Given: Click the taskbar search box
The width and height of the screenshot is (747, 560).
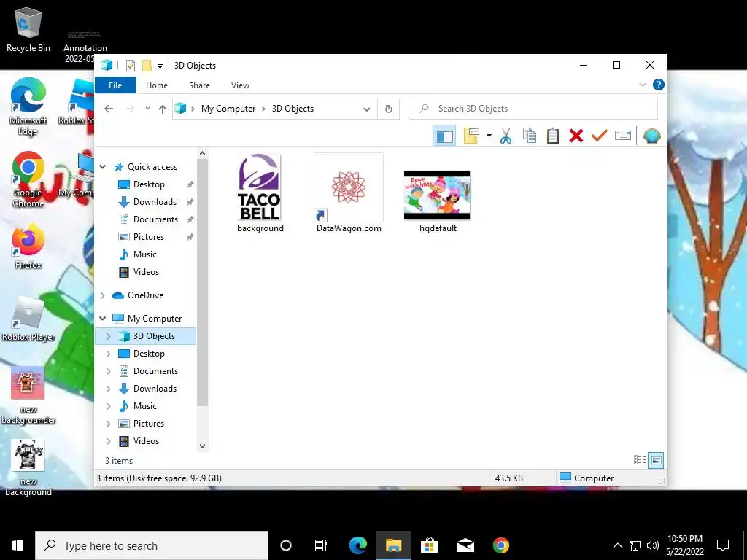Looking at the screenshot, I should [x=152, y=545].
